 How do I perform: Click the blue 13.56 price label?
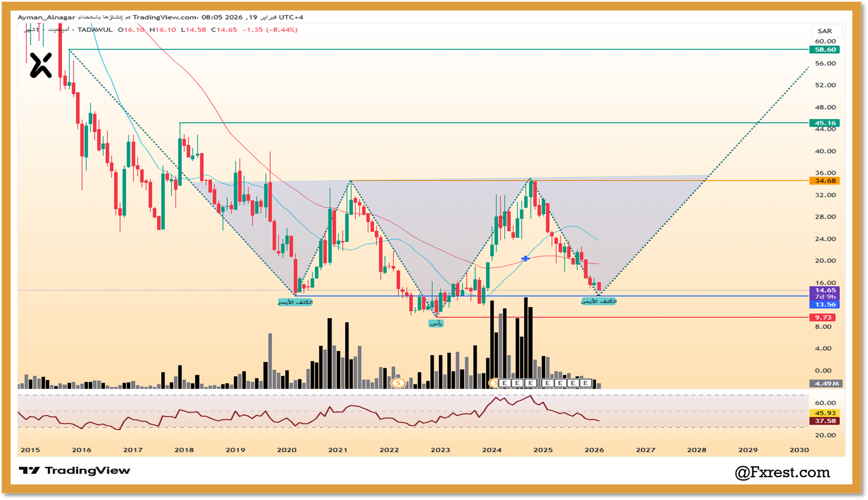pos(825,305)
